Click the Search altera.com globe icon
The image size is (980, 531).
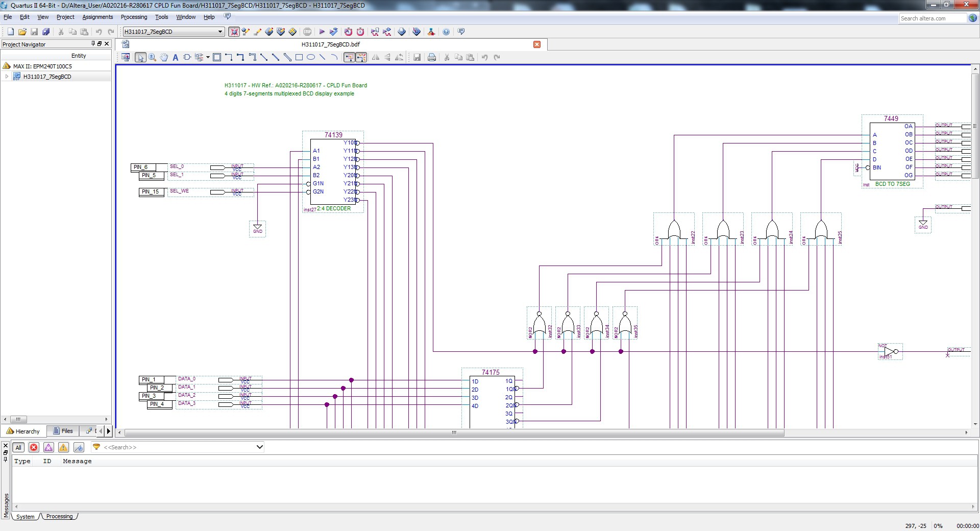[973, 18]
